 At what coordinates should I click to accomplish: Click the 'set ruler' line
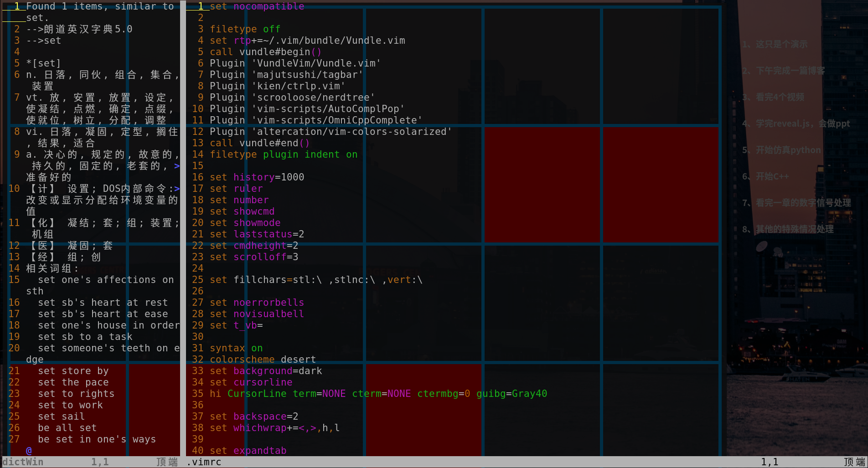click(236, 189)
